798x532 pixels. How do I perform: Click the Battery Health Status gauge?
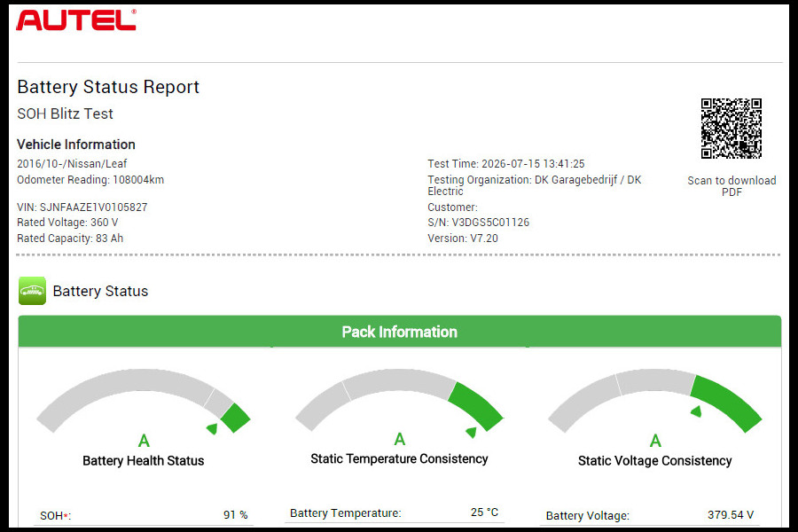point(144,401)
